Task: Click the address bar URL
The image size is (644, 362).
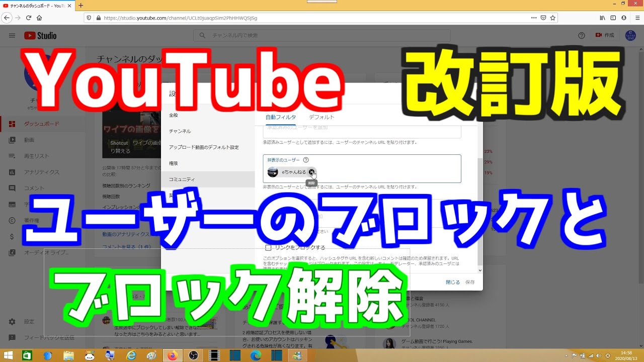Action: click(x=180, y=18)
